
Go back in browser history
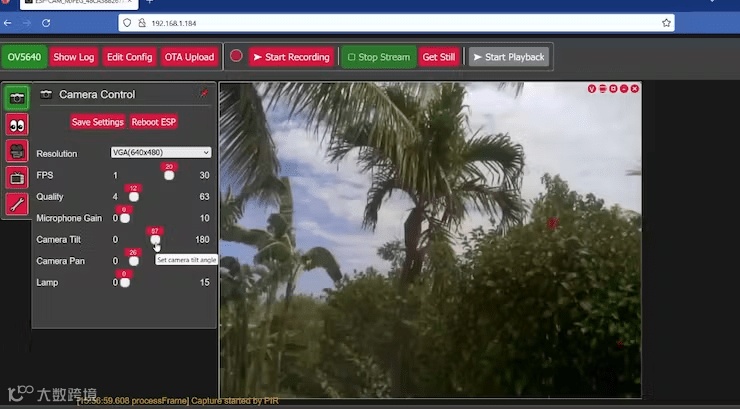pyautogui.click(x=8, y=23)
